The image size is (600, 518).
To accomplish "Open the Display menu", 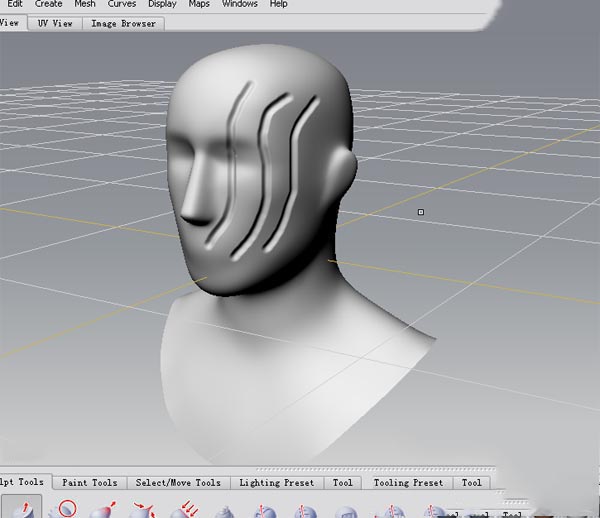I will click(162, 4).
